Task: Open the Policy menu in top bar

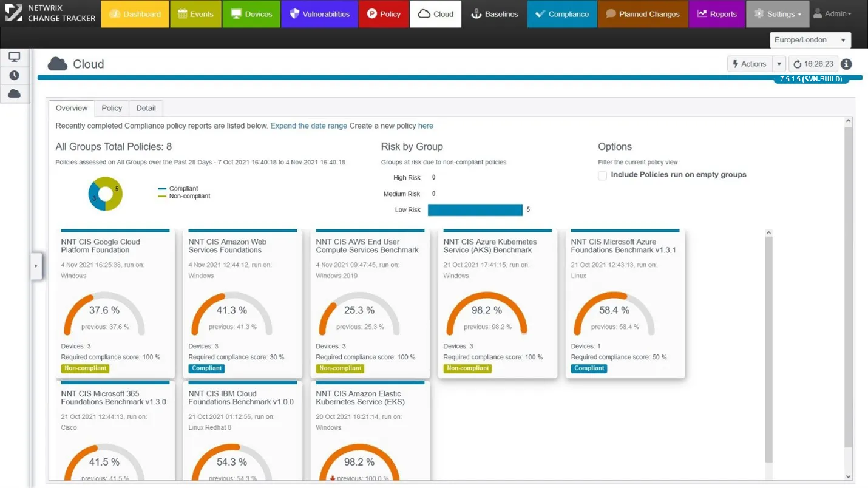Action: [384, 14]
